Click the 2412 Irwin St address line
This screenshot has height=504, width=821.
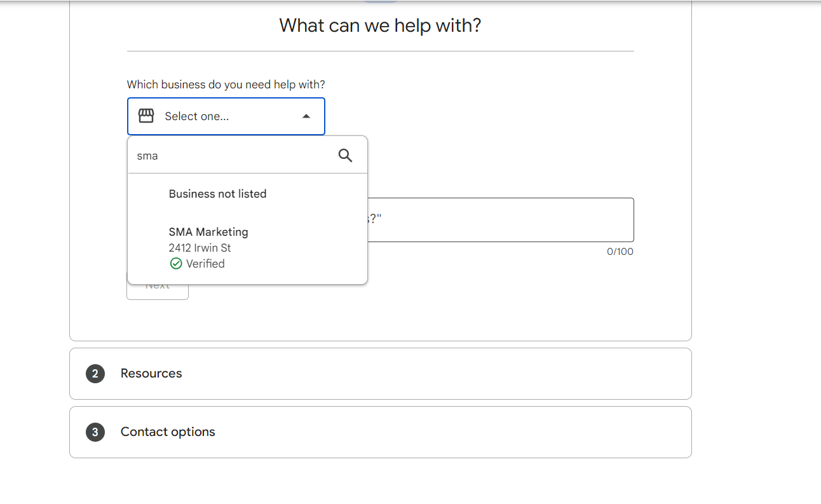coord(200,248)
